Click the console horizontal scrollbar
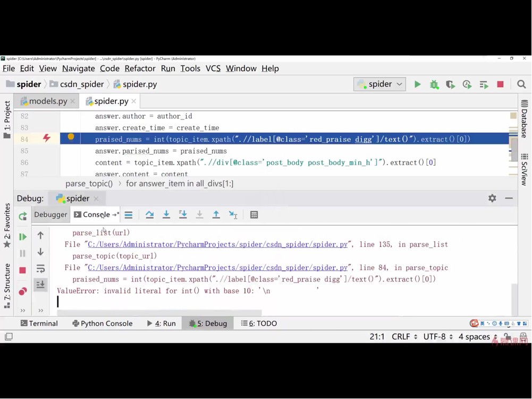The height and width of the screenshot is (399, 532). click(x=159, y=312)
